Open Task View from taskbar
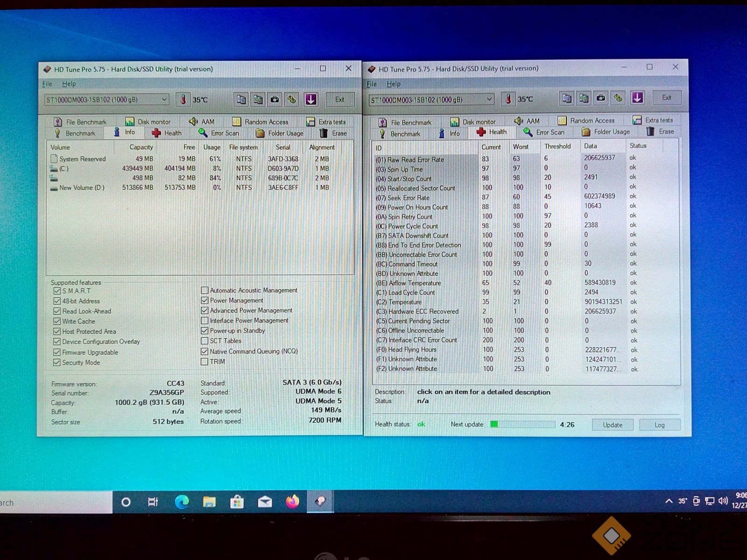 [153, 502]
